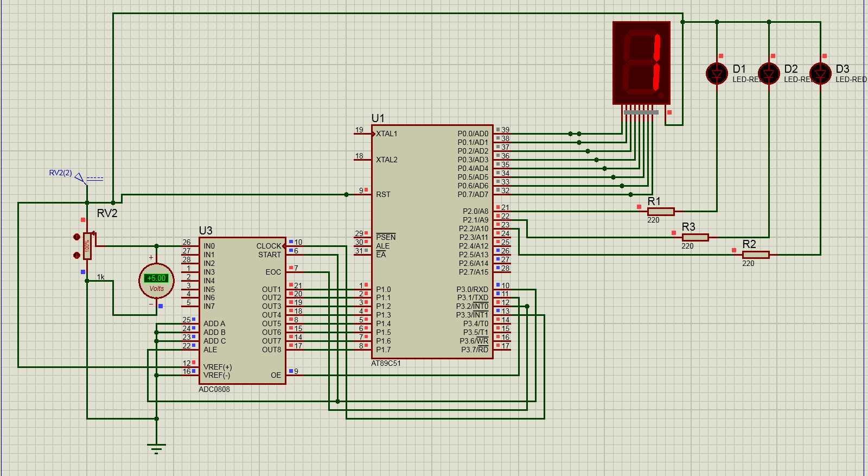Click the P0.0/AD0 pin label
Screen dimensions: 868x476
473,134
